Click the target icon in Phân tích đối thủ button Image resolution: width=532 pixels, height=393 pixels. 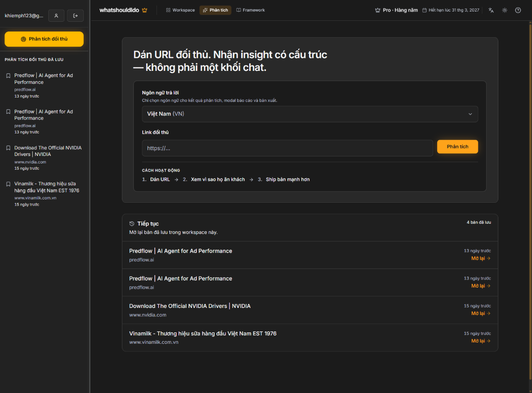point(23,39)
